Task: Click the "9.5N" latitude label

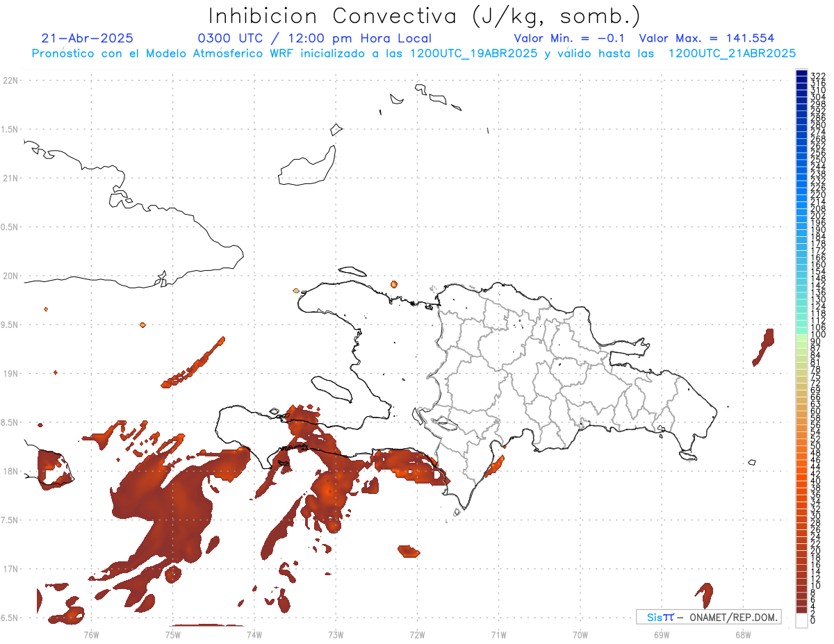Action: click(x=10, y=324)
